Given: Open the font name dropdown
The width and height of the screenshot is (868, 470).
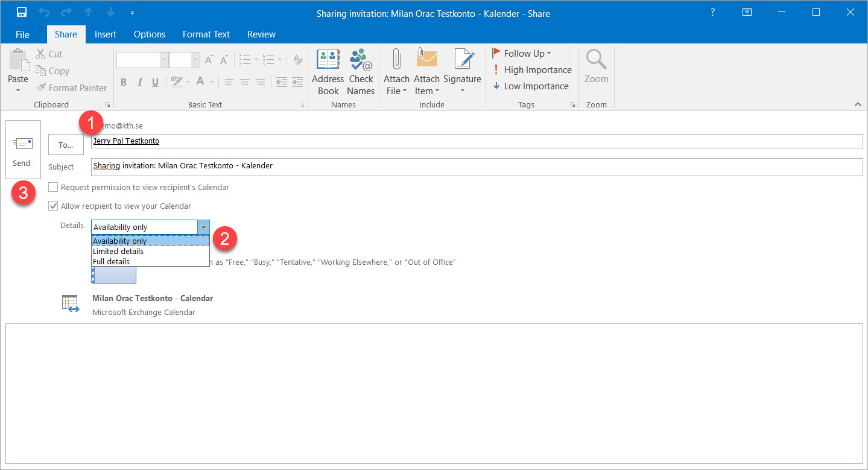Looking at the screenshot, I should coord(164,60).
